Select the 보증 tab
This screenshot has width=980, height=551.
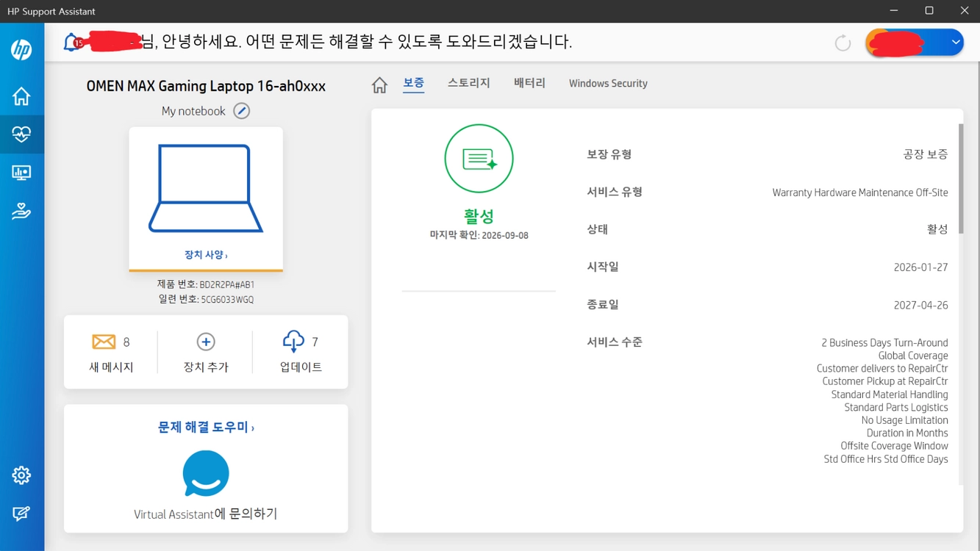point(413,84)
